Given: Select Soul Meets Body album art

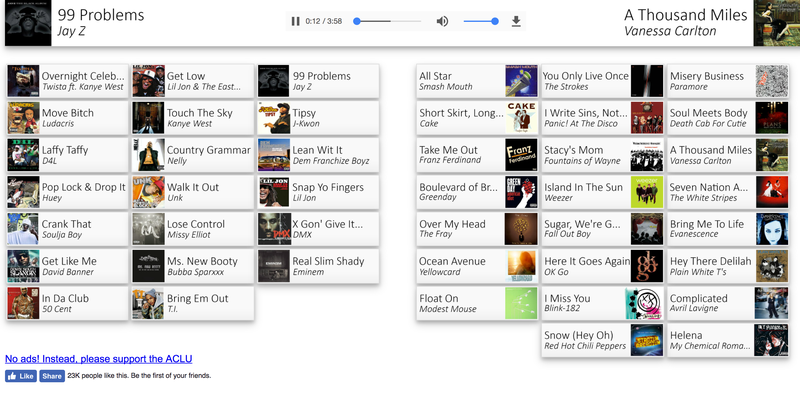Looking at the screenshot, I should [772, 118].
